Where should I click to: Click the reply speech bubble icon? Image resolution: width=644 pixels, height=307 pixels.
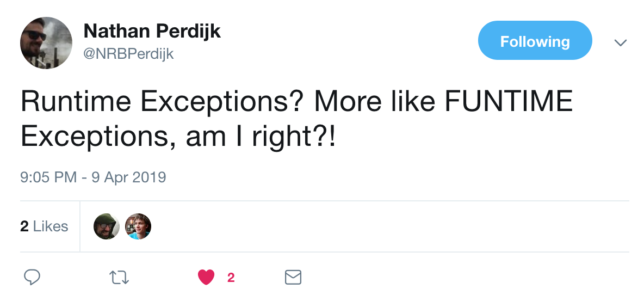click(32, 278)
